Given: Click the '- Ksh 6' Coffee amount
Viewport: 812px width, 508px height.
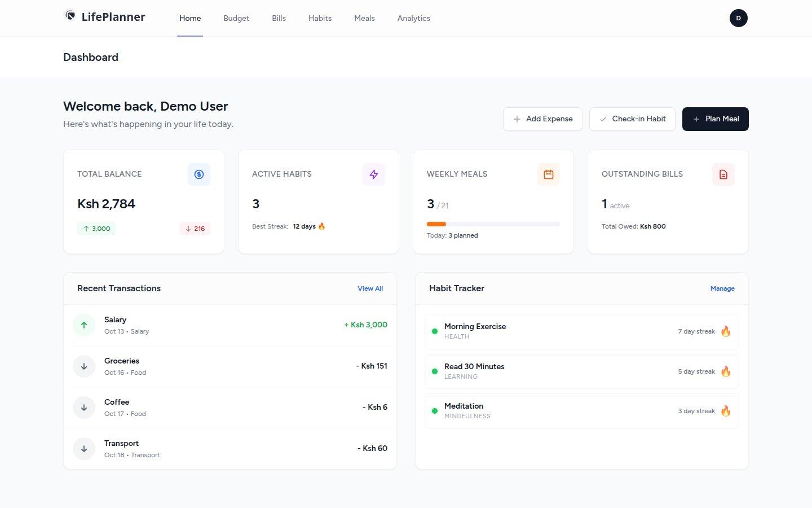Looking at the screenshot, I should point(375,407).
